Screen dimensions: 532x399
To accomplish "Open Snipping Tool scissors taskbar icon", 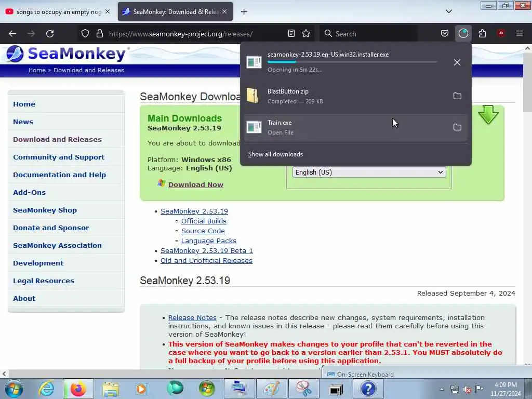I will pos(303,389).
